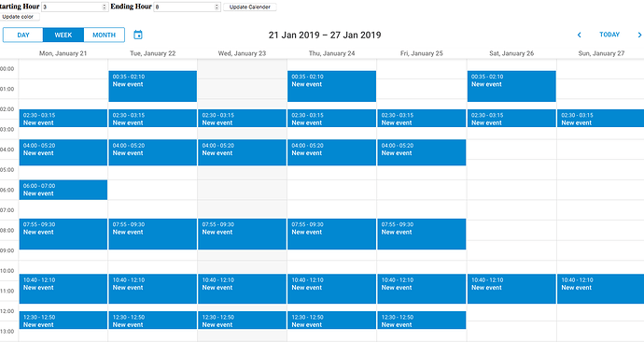The height and width of the screenshot is (342, 644).
Task: Open the calendar date picker icon
Action: tap(138, 35)
